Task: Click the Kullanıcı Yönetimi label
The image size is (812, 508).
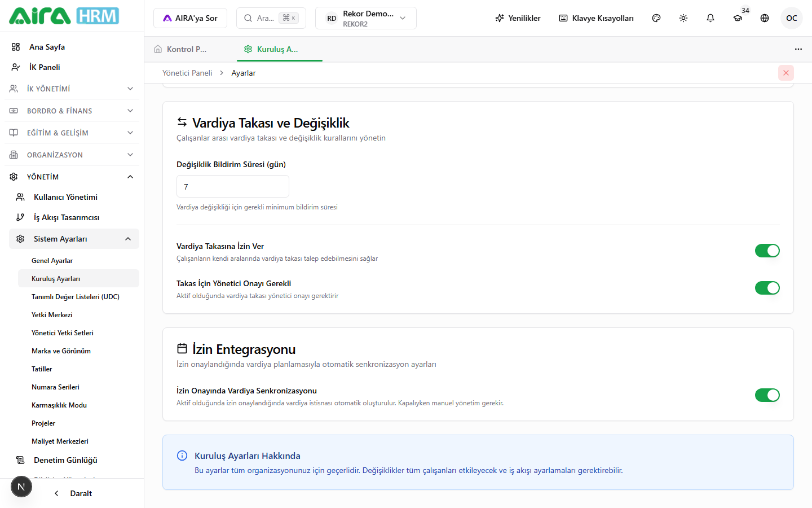Action: 65,197
